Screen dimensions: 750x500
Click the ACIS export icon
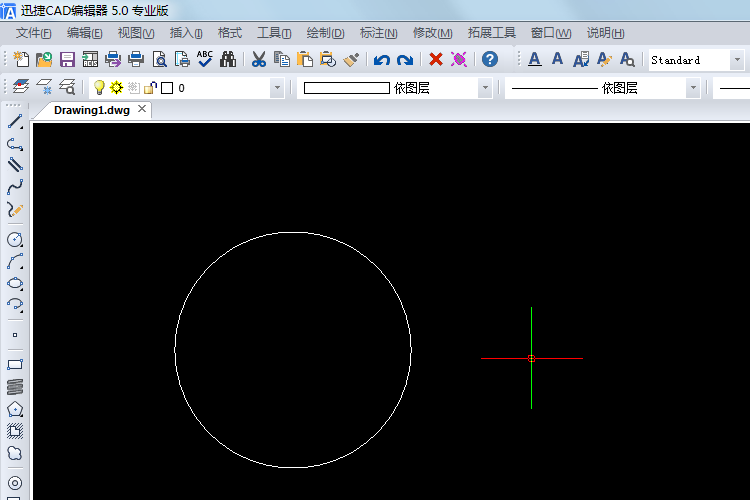click(90, 59)
